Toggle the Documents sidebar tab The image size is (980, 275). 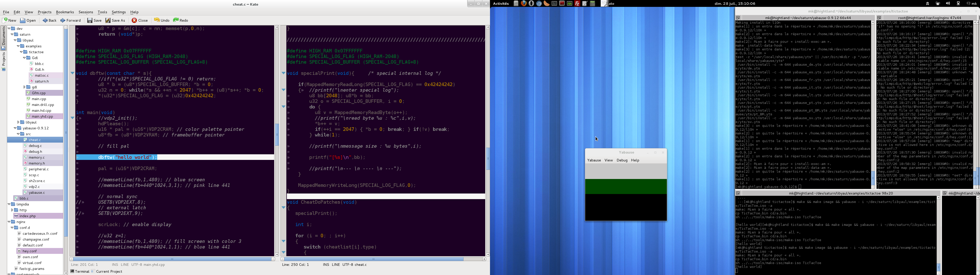(x=3, y=38)
